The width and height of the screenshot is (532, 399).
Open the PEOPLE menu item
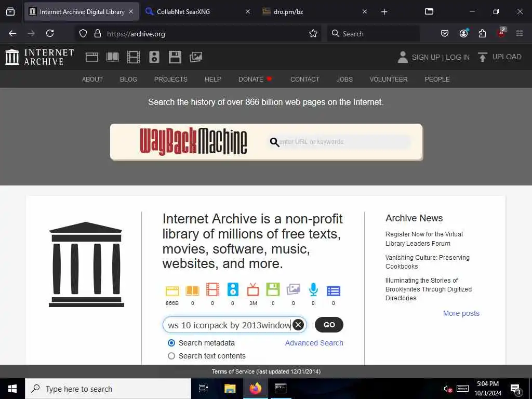pyautogui.click(x=437, y=79)
